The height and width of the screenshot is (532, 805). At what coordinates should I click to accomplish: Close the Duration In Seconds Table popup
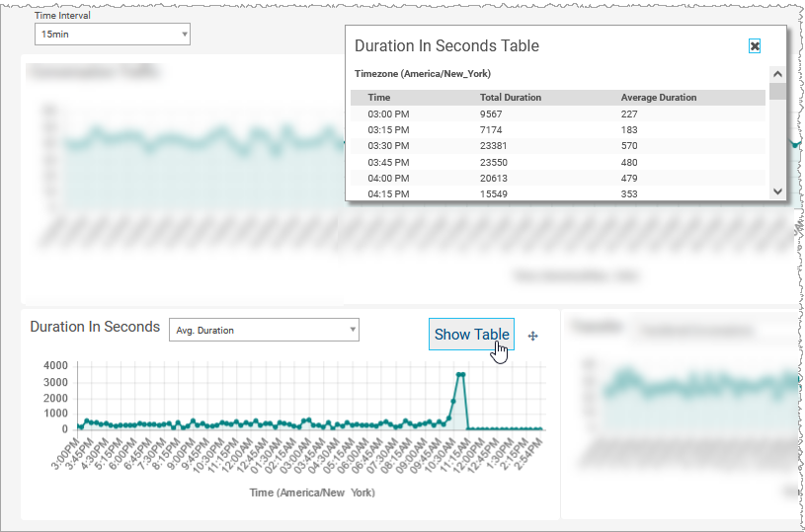click(x=755, y=46)
